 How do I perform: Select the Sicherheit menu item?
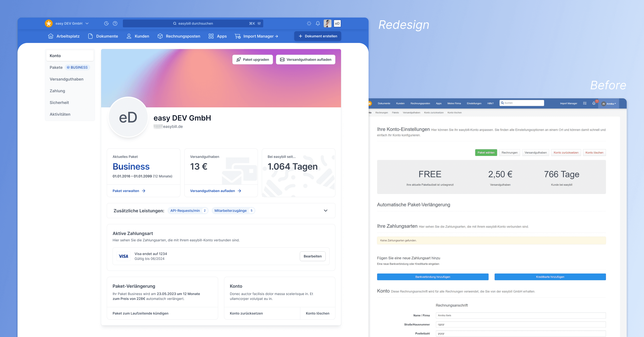point(60,102)
